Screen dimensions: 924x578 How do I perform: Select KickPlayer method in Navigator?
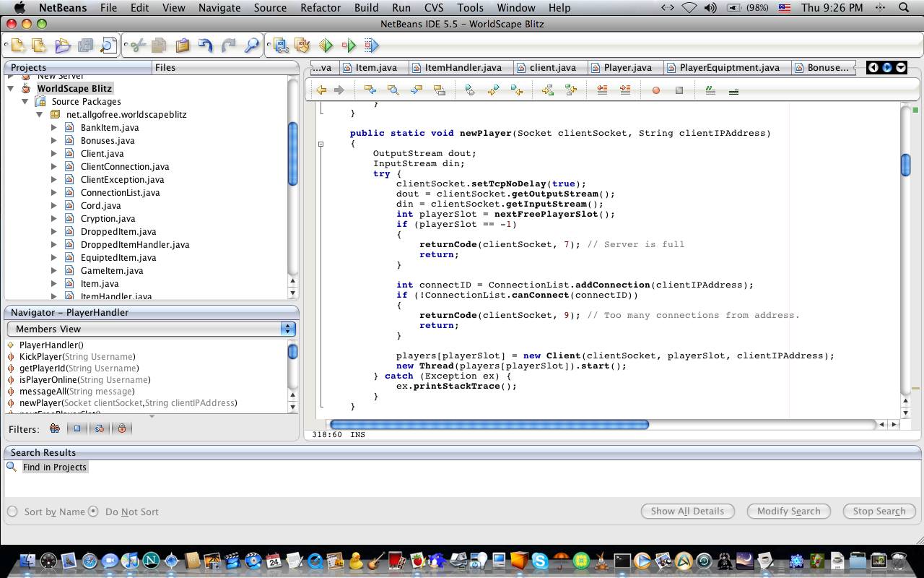pos(77,356)
